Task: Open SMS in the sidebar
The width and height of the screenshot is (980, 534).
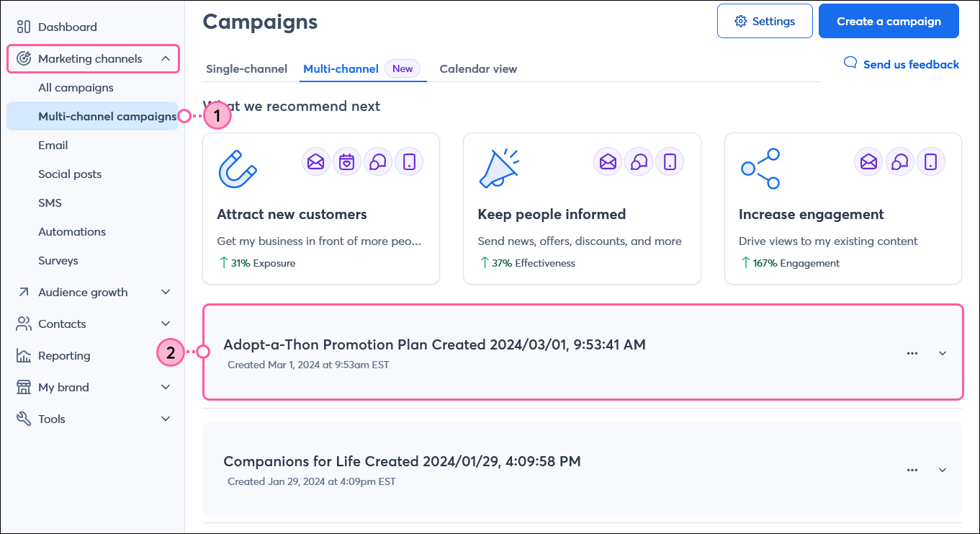Action: 50,203
